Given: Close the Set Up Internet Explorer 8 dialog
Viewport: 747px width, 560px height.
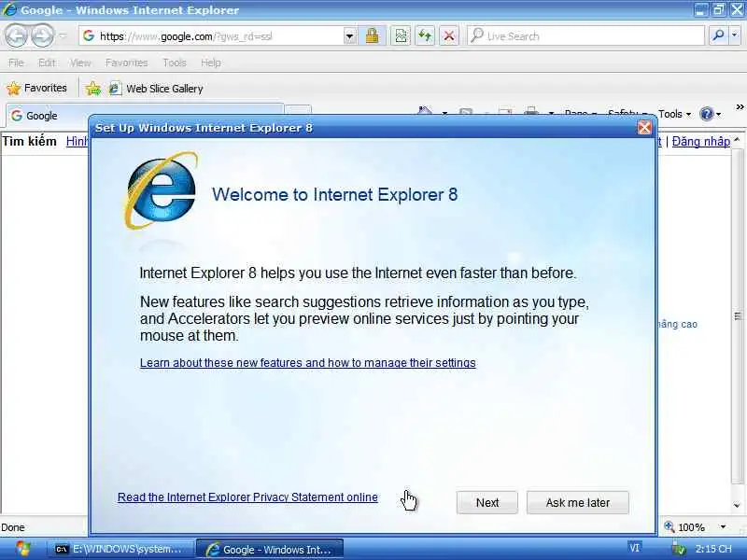Looking at the screenshot, I should coord(644,128).
